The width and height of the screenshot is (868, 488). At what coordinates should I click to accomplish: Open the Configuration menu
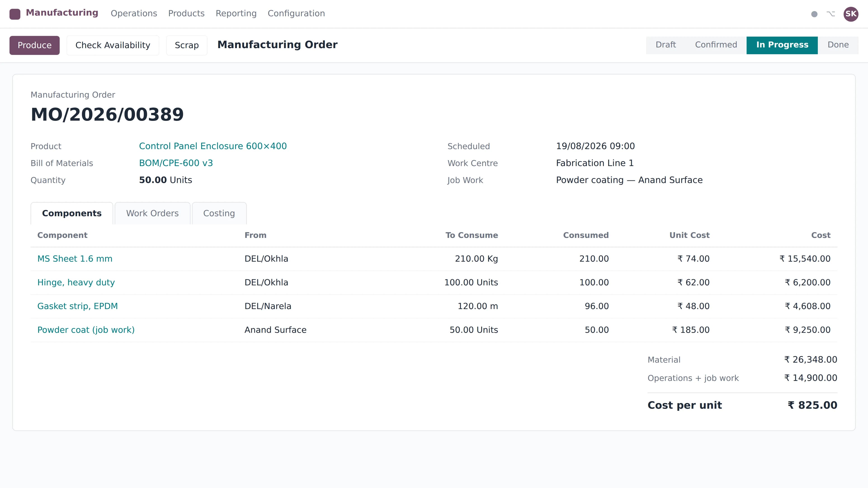(296, 14)
